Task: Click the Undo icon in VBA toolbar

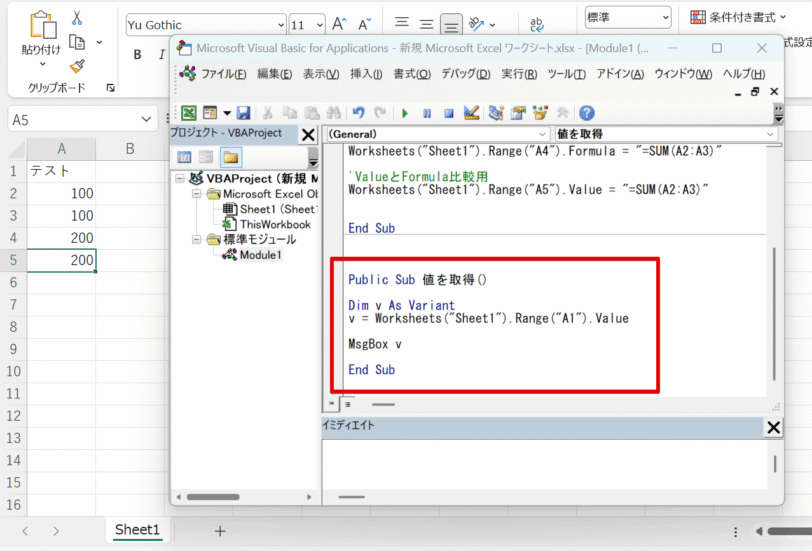Action: click(x=359, y=113)
